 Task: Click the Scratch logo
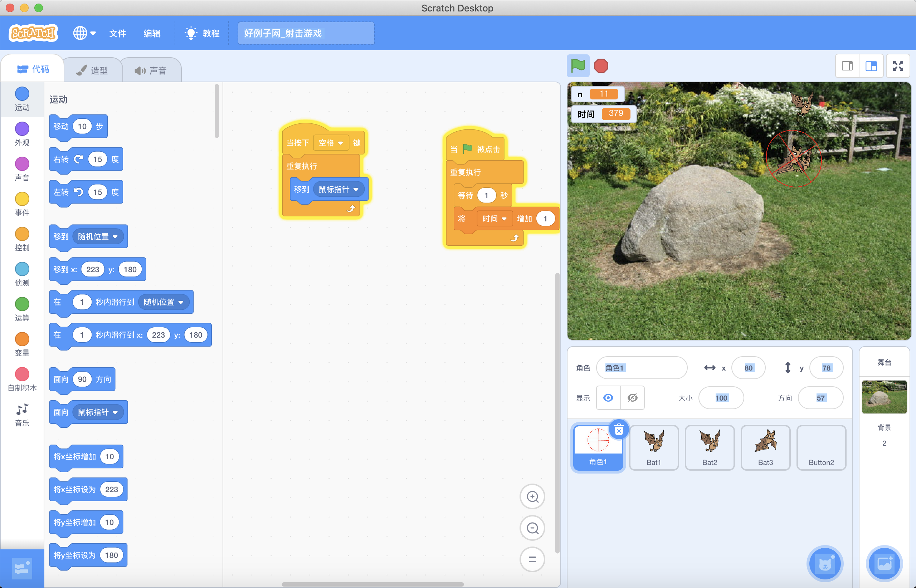(x=33, y=33)
